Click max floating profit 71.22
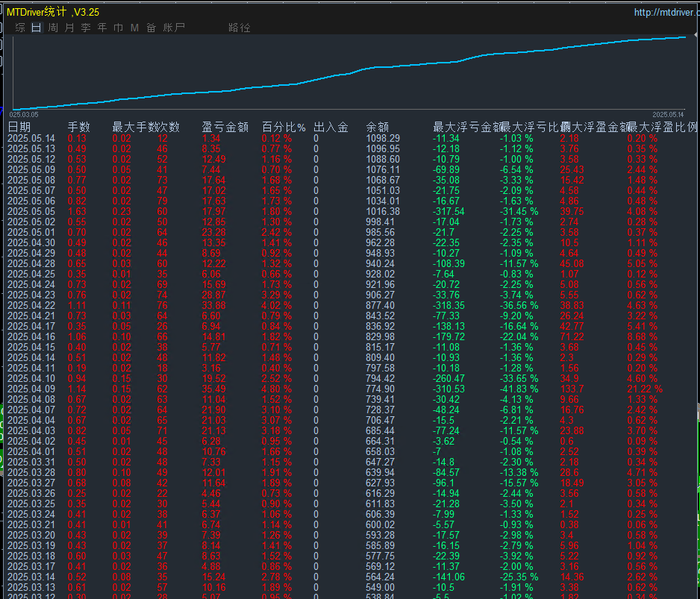 [572, 336]
